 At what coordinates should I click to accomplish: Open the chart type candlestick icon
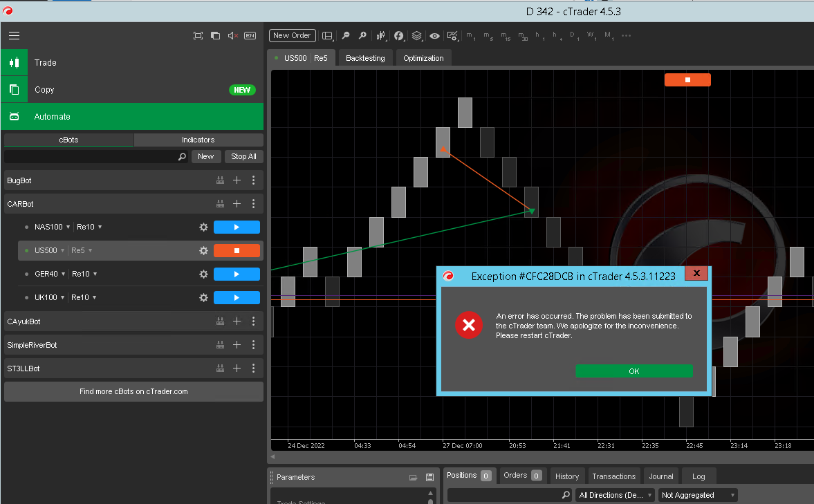tap(380, 35)
